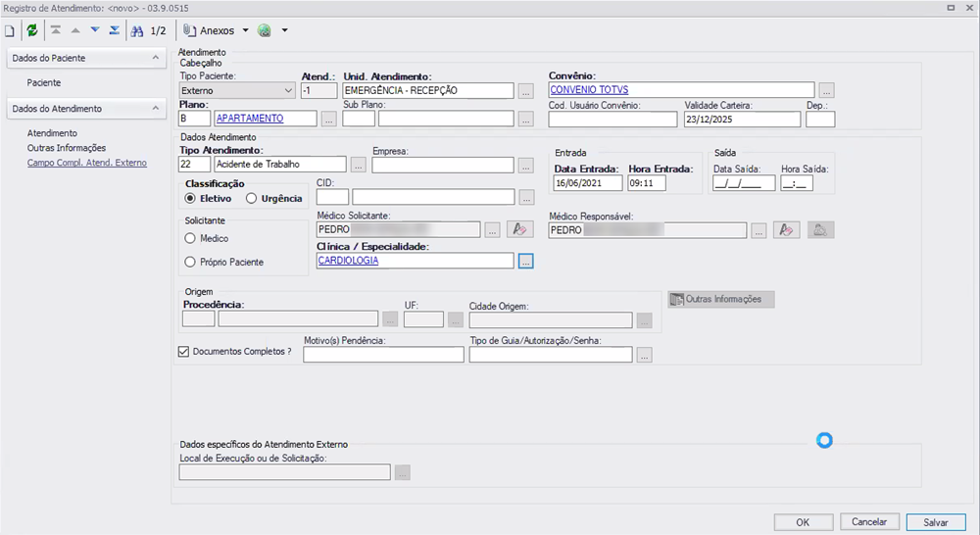The height and width of the screenshot is (535, 980).
Task: Click the OK button
Action: pos(804,522)
